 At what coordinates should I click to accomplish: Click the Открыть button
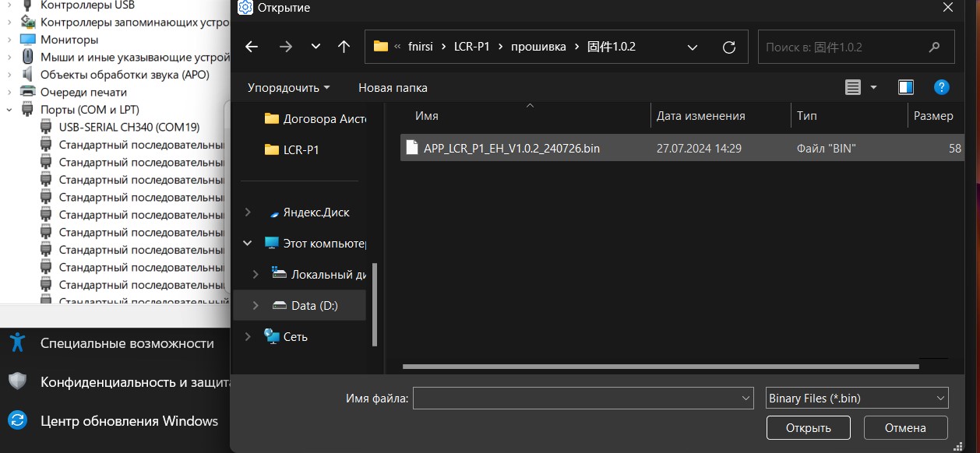click(808, 428)
